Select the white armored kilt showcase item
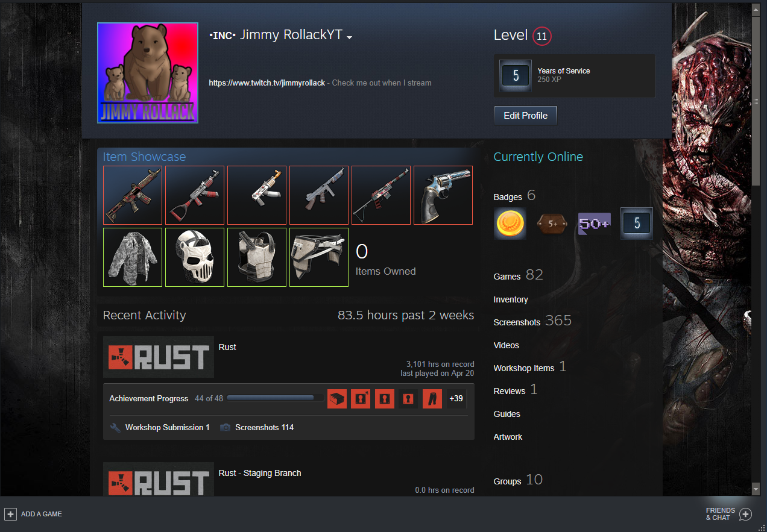767x532 pixels. tap(319, 257)
